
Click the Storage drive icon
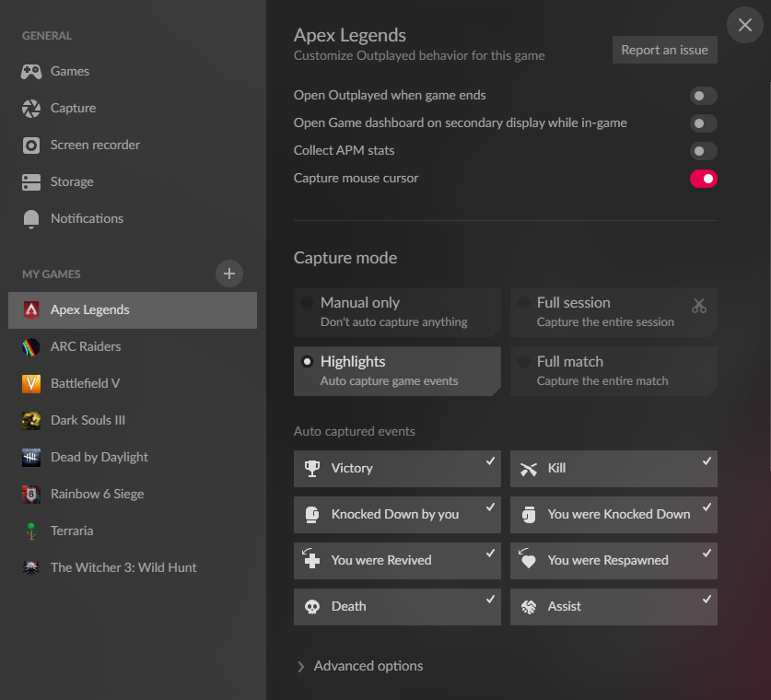coord(31,181)
